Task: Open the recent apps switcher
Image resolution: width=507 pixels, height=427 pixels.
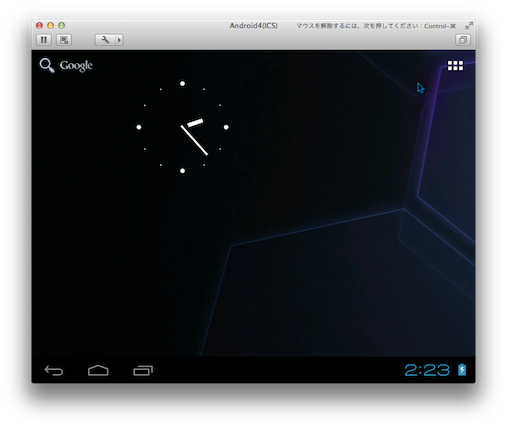Action: (143, 370)
